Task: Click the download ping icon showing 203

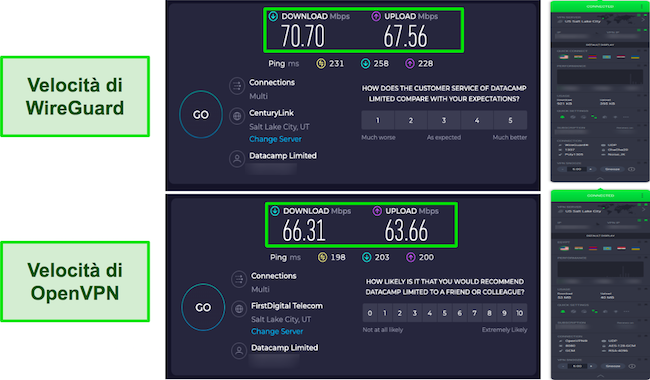Action: 366,257
